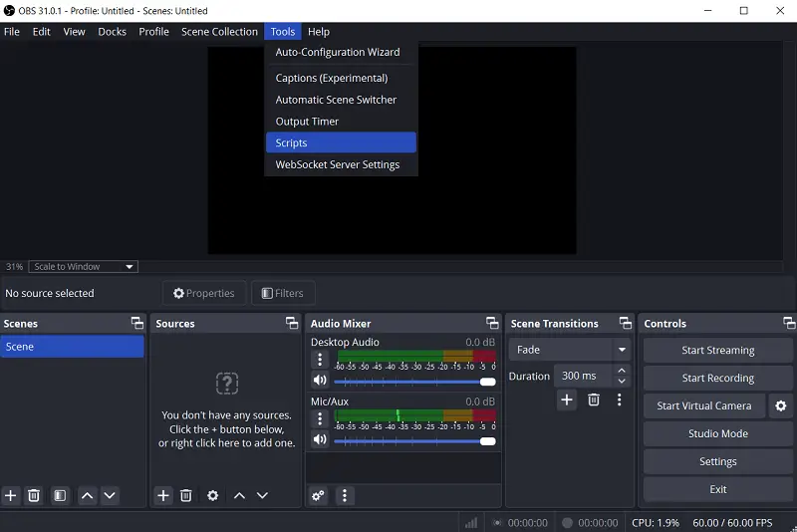Undock the Audio Mixer panel

[492, 323]
